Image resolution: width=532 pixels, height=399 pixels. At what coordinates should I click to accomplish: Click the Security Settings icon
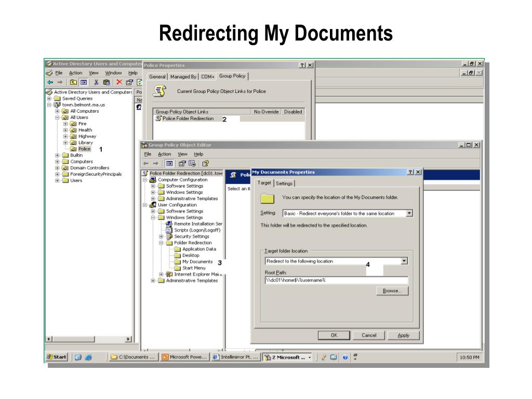pos(169,236)
